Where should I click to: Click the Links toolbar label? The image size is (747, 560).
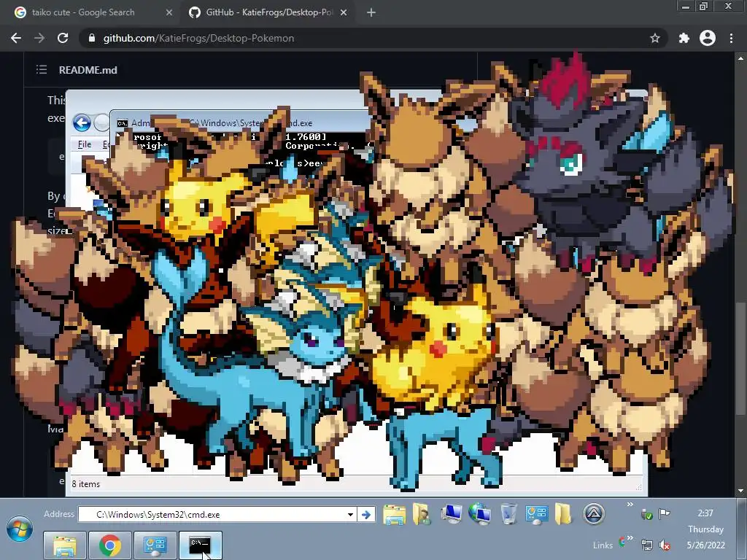coord(603,545)
